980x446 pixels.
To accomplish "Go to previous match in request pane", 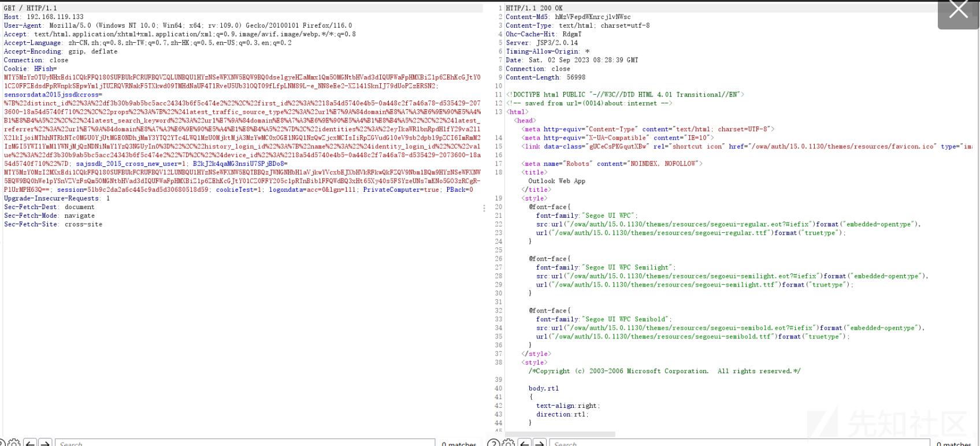I will point(30,443).
